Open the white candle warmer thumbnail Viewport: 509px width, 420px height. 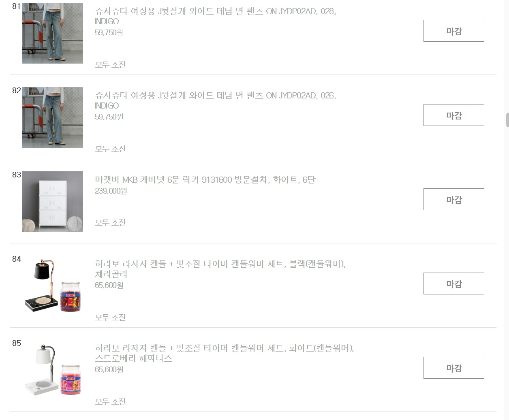pyautogui.click(x=53, y=370)
